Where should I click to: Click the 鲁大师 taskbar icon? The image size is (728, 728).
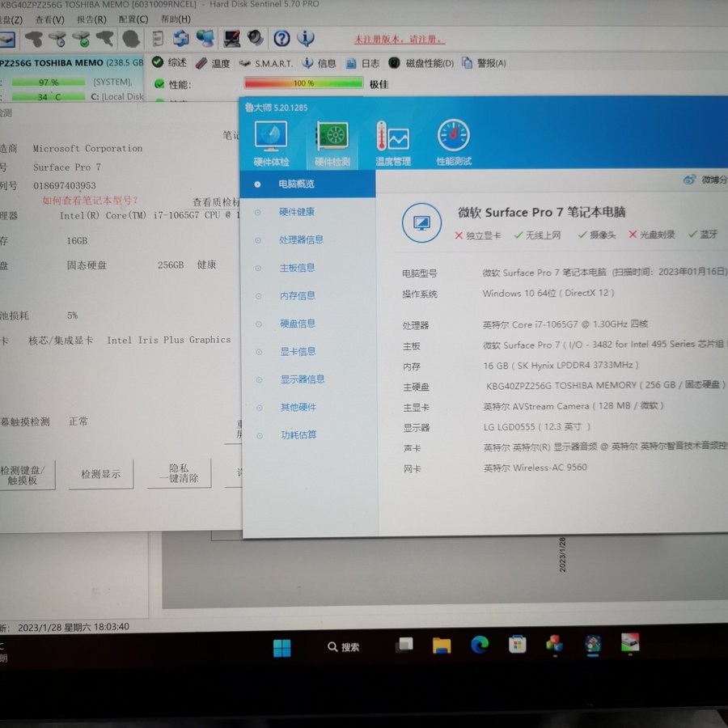pyautogui.click(x=593, y=644)
